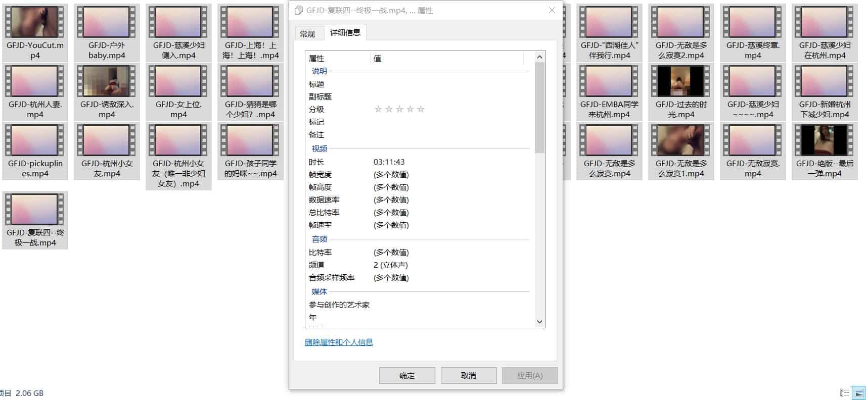Click the properties dialog title bar icon
The width and height of the screenshot is (868, 400).
click(x=299, y=11)
